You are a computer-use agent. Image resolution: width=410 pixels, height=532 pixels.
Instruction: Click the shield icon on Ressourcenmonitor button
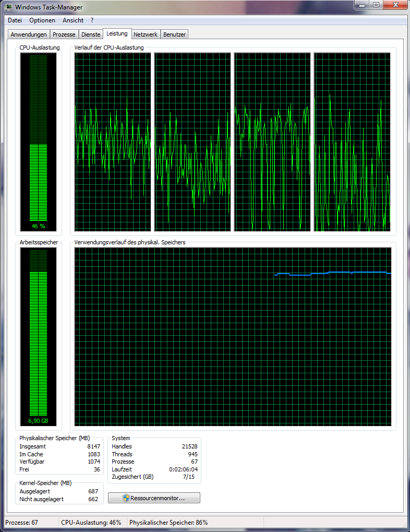[x=126, y=498]
